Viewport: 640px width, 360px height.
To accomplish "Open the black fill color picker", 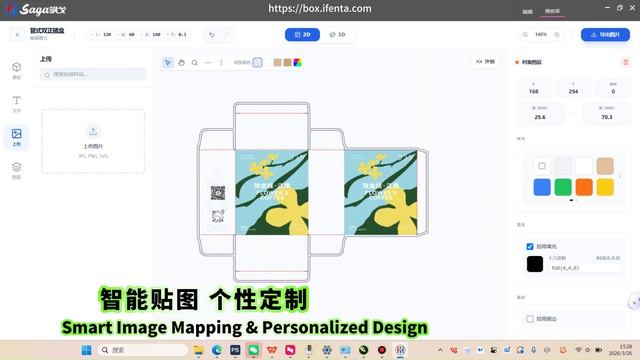I will click(x=535, y=264).
